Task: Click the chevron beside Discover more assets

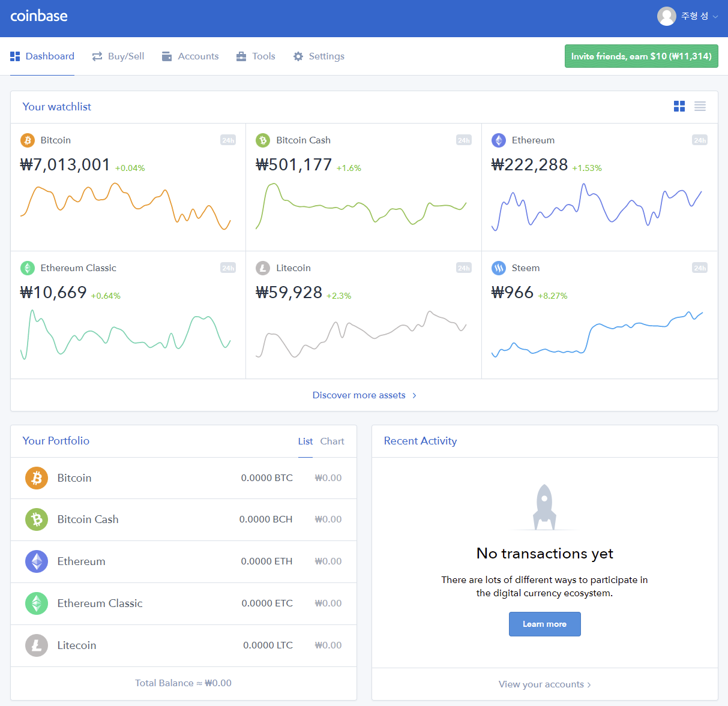Action: tap(414, 395)
